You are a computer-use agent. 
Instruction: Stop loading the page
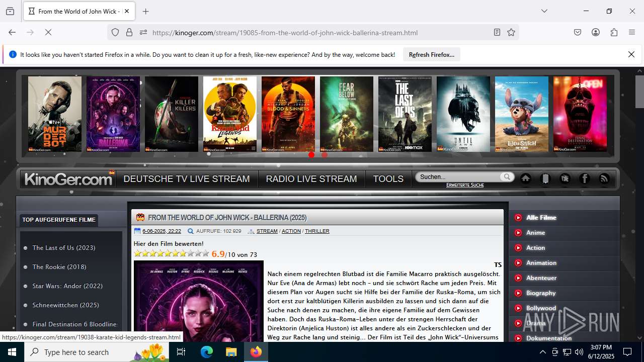pyautogui.click(x=48, y=32)
